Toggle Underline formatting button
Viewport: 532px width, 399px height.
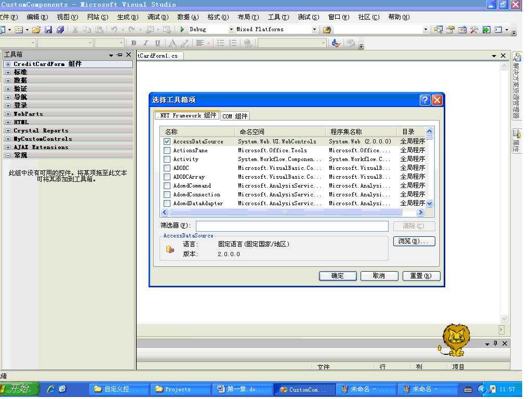(x=157, y=43)
